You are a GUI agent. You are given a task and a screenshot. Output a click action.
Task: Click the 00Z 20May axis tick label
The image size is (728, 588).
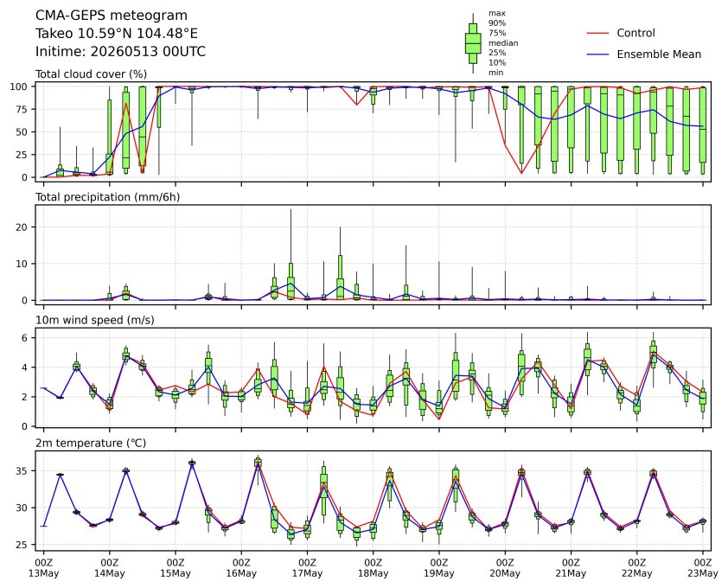(505, 568)
